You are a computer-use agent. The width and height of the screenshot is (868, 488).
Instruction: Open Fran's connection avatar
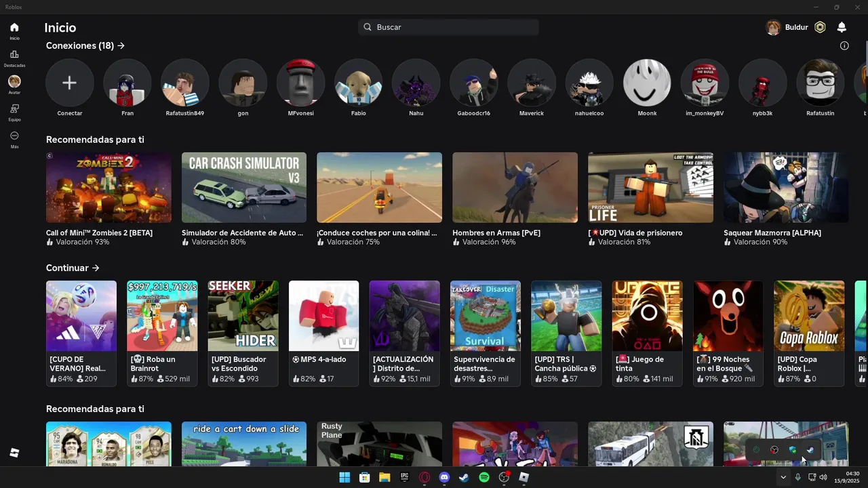[127, 83]
